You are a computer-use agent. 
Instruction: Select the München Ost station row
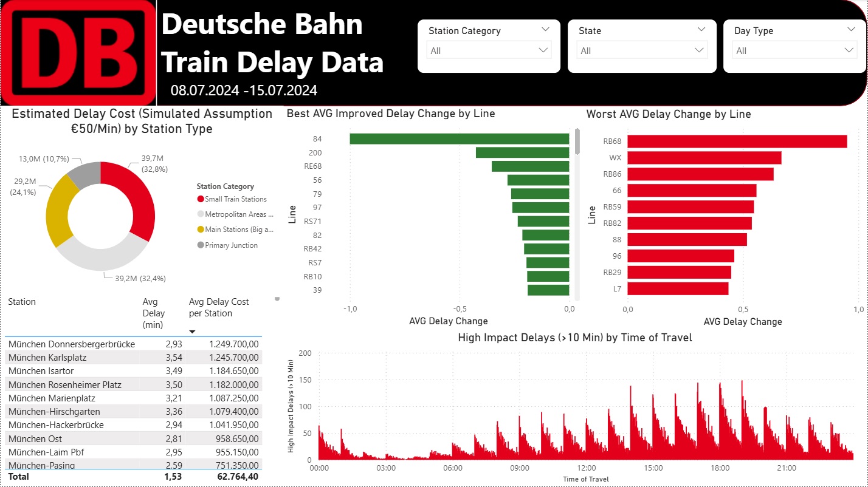[134, 438]
